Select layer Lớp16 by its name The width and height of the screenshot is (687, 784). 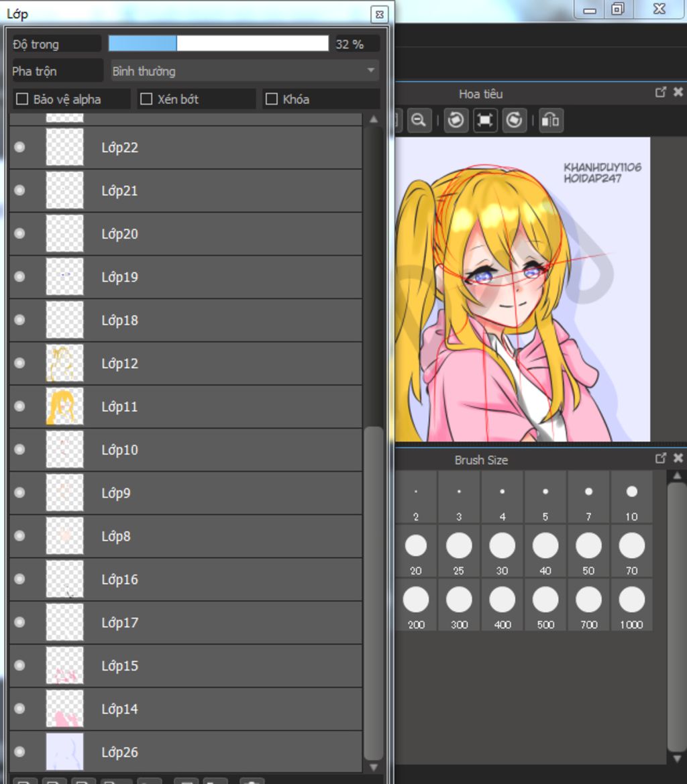[120, 579]
